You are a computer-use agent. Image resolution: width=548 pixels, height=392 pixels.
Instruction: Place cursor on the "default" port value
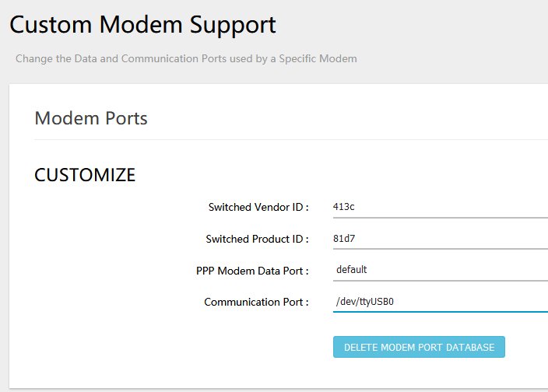[x=351, y=269]
